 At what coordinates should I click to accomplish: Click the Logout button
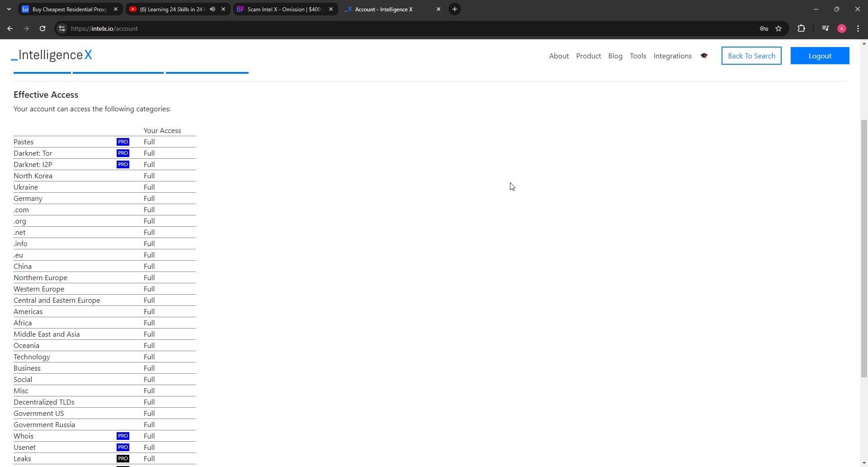point(820,56)
